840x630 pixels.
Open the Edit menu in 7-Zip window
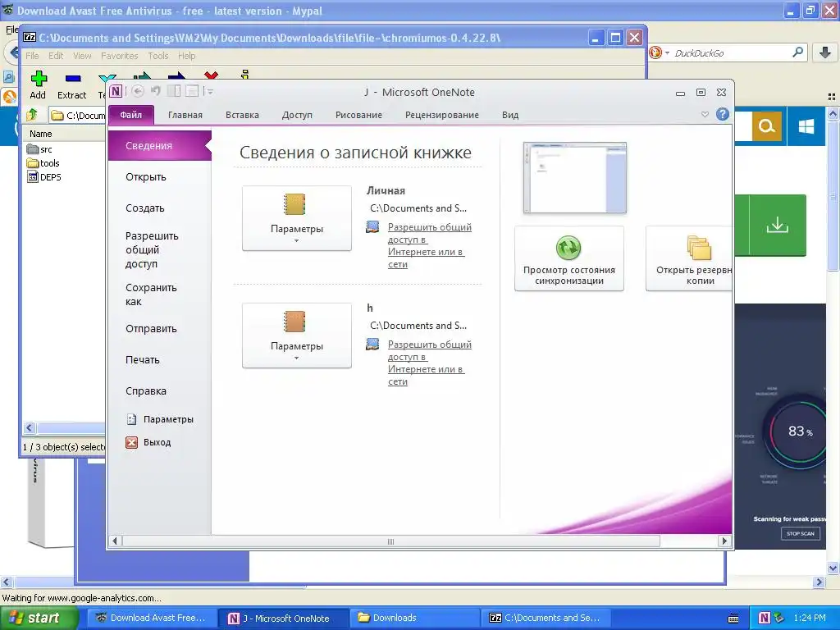coord(56,56)
